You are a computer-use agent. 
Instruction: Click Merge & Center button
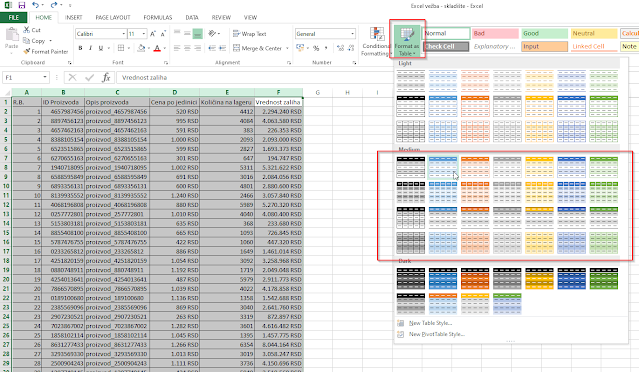pos(257,48)
